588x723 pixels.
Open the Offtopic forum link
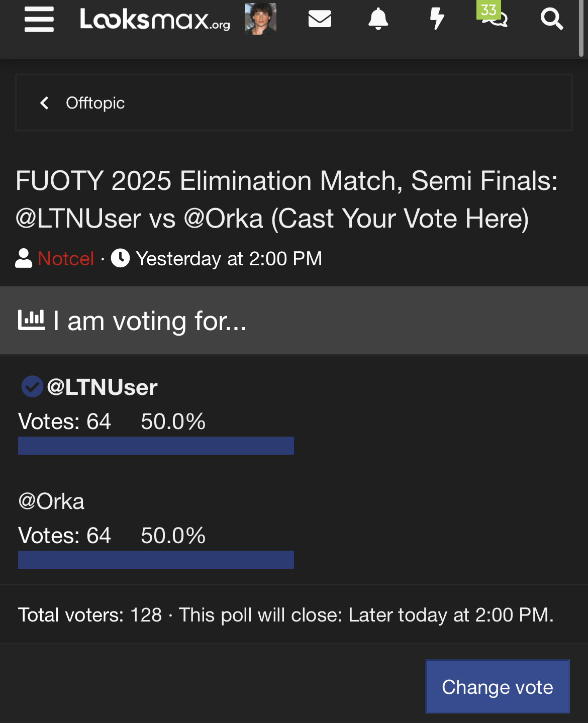pyautogui.click(x=95, y=103)
